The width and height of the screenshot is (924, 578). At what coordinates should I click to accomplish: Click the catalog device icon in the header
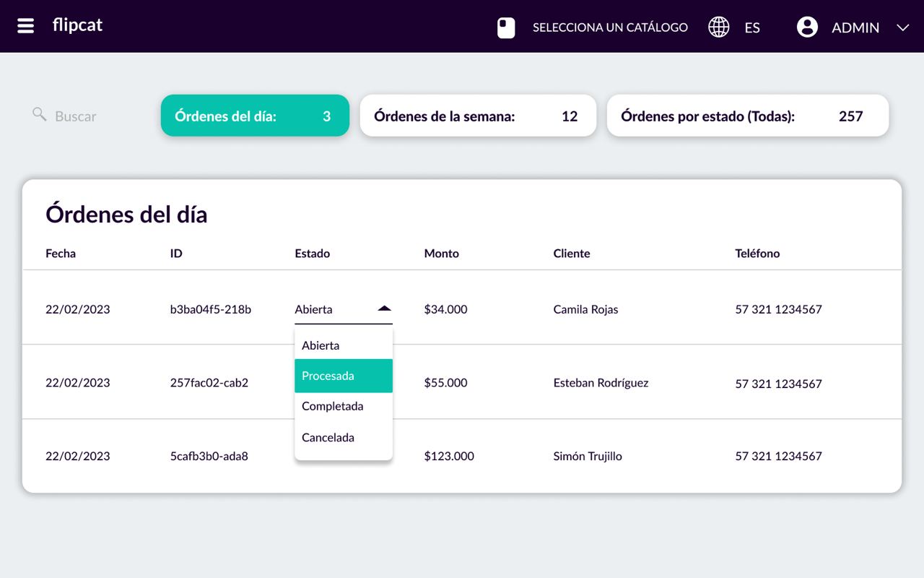505,27
